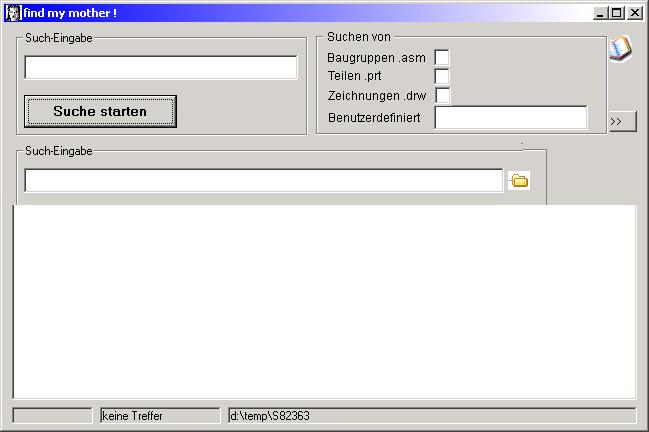Toggle the Zeichnungen .drw checkbox

[442, 95]
